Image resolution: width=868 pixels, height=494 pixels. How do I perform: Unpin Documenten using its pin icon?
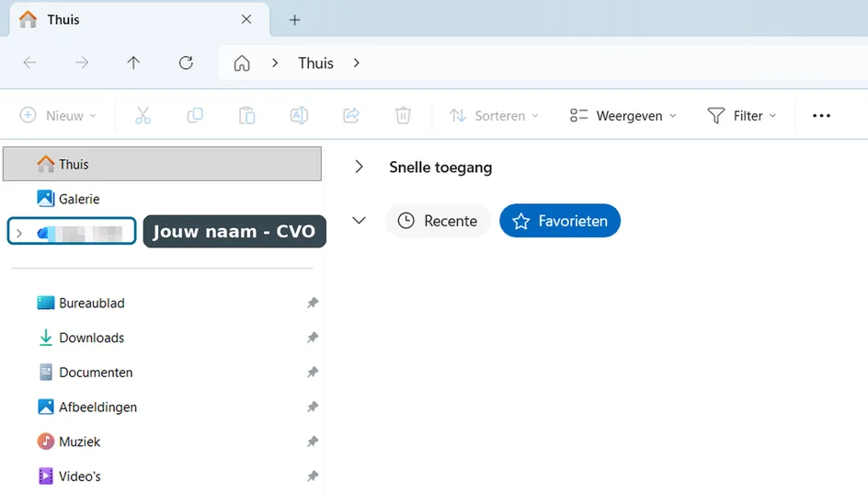pos(313,373)
